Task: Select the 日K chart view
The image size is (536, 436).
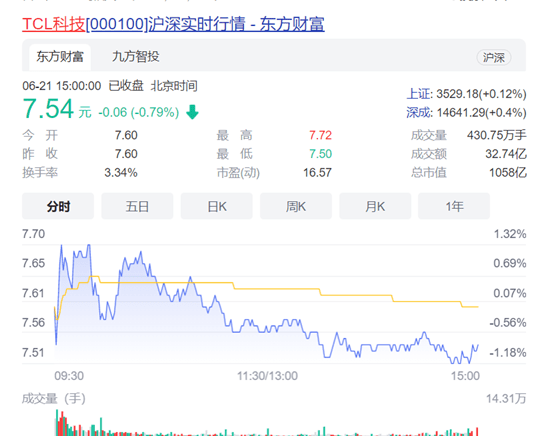Action: 216,206
